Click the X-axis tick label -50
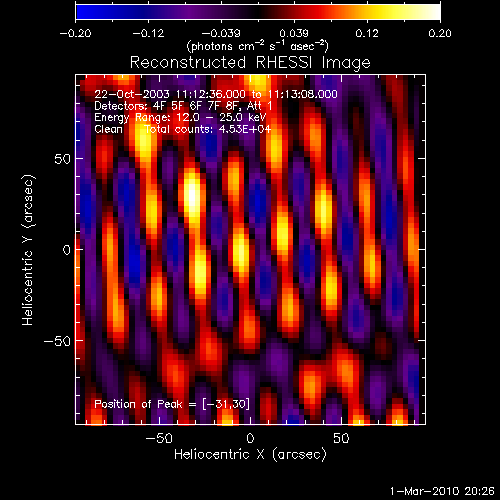500x500 pixels. [x=159, y=438]
